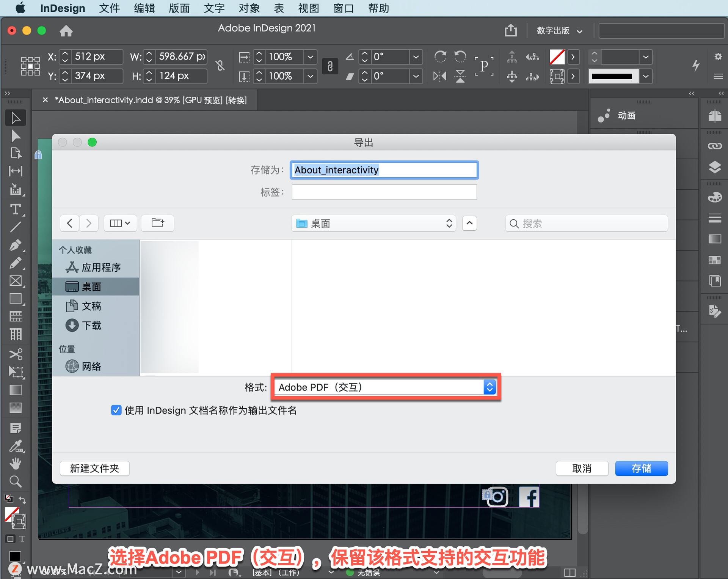Grab the Hand tool
Image resolution: width=728 pixels, height=579 pixels.
pyautogui.click(x=16, y=463)
